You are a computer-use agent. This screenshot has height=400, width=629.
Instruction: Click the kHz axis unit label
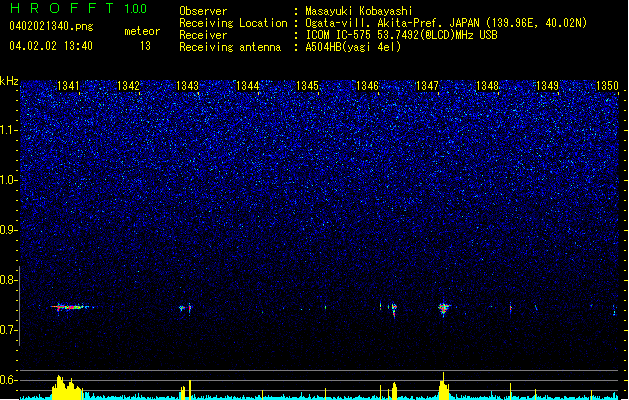tap(9, 81)
